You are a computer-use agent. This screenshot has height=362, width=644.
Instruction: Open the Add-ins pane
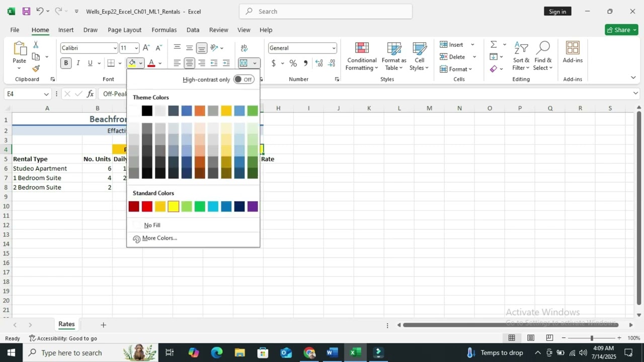[573, 53]
